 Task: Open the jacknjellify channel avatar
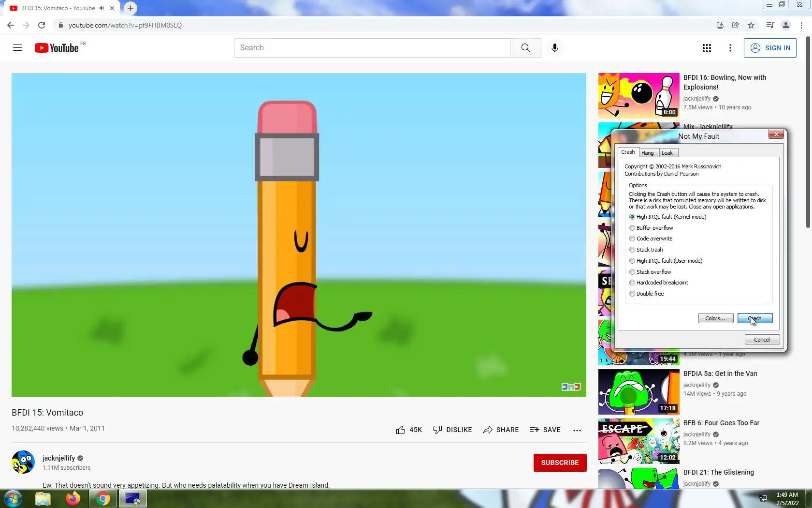point(23,462)
